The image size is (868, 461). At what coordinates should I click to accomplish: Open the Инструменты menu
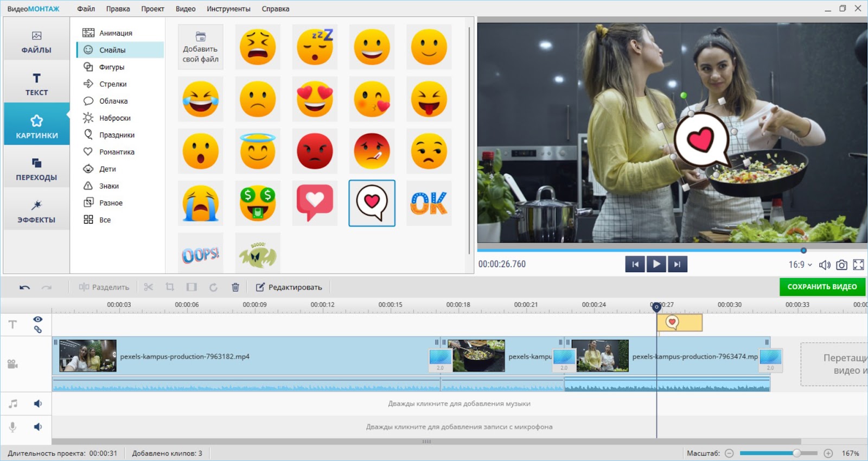pyautogui.click(x=228, y=9)
